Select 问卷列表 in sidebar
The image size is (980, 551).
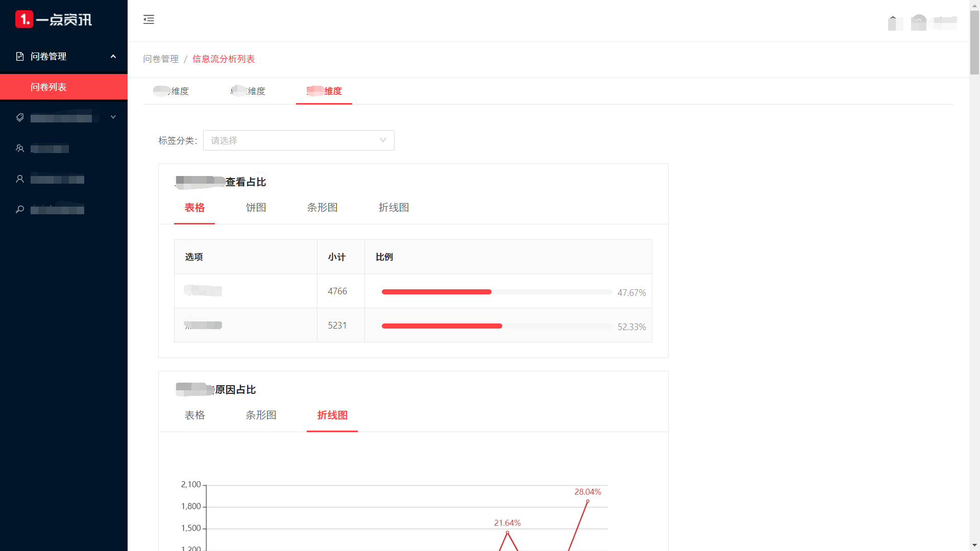(64, 87)
